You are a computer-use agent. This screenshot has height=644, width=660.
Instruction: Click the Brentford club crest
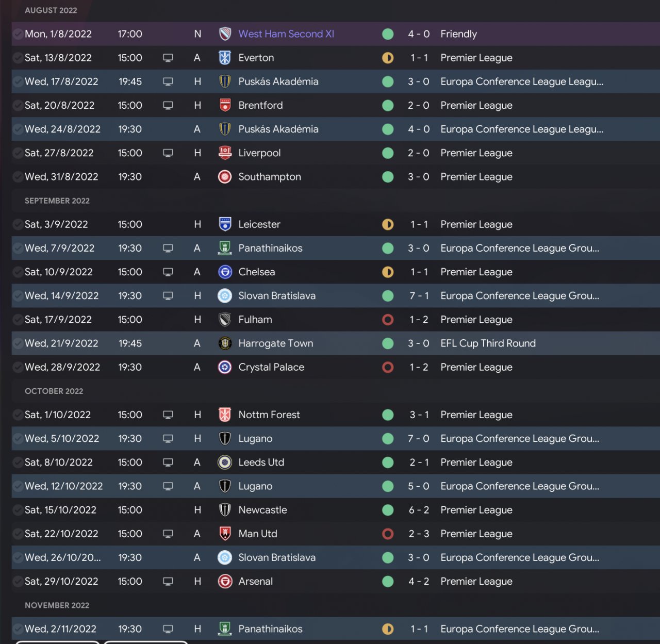[x=225, y=105]
